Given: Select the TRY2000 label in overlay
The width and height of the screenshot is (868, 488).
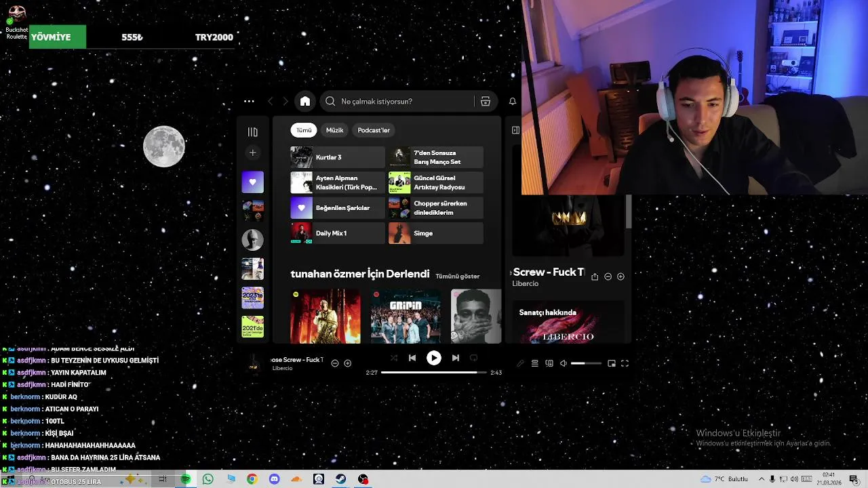Looking at the screenshot, I should tap(214, 37).
